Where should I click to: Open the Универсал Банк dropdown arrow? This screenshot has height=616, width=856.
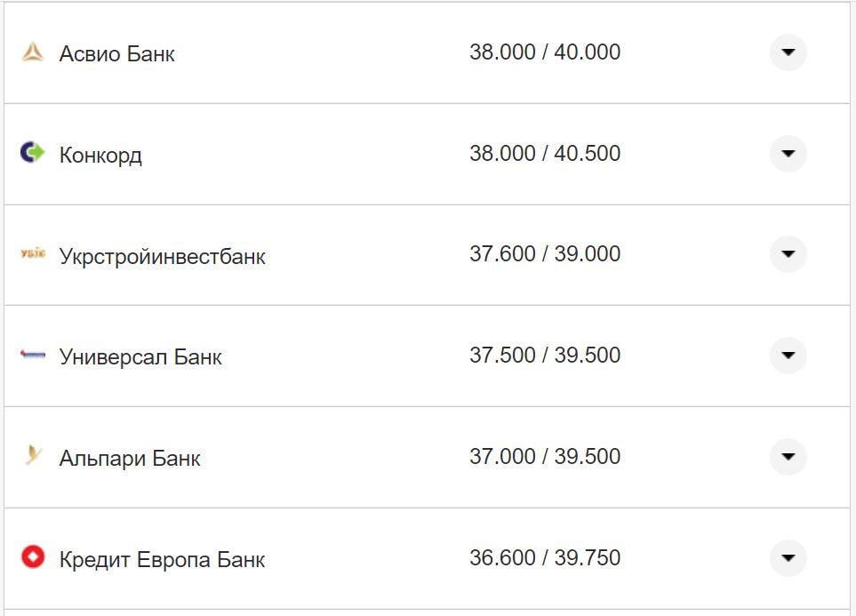coord(788,356)
